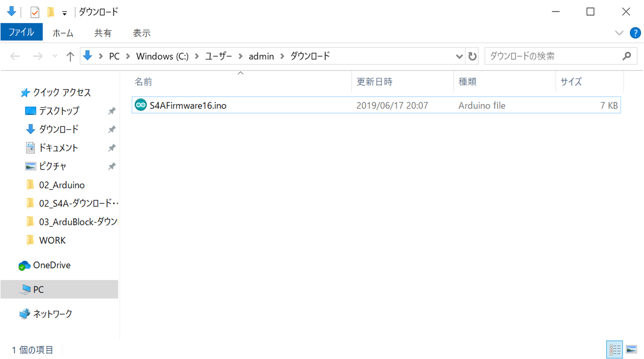Select the Arduino icon beside S4AFirmware16.ino
This screenshot has width=644, height=359.
tap(140, 105)
